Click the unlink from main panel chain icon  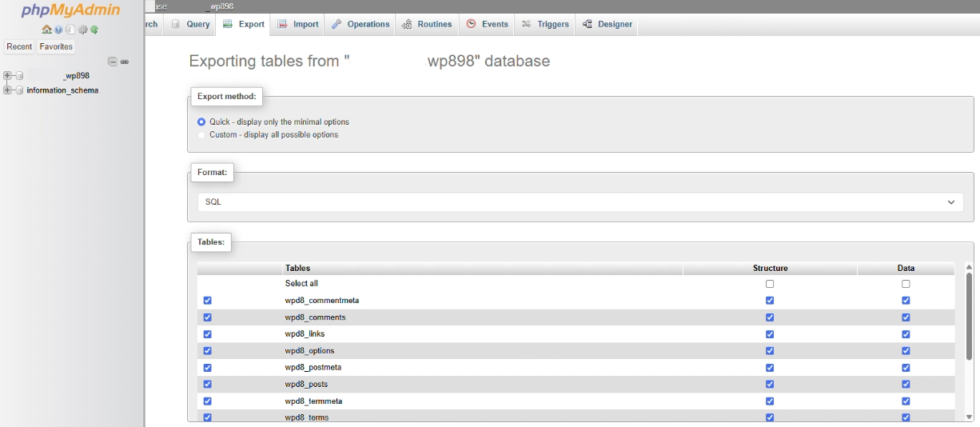[x=125, y=62]
